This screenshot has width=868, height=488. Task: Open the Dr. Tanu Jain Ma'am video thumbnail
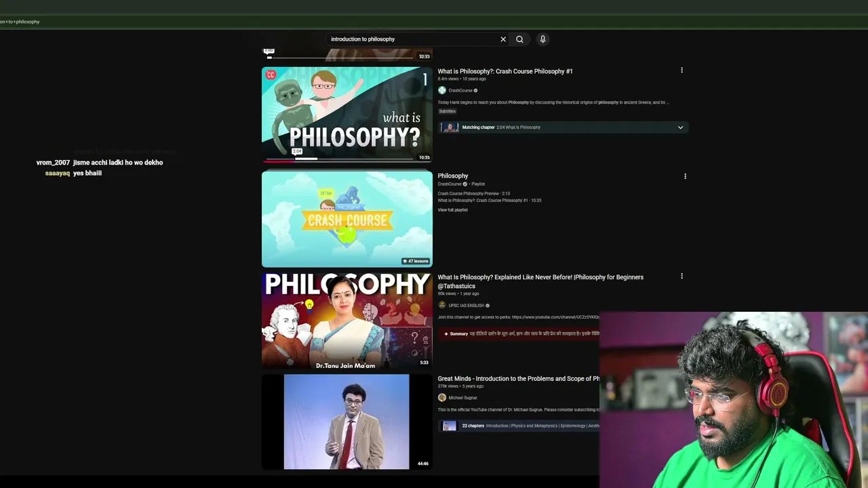click(x=347, y=321)
